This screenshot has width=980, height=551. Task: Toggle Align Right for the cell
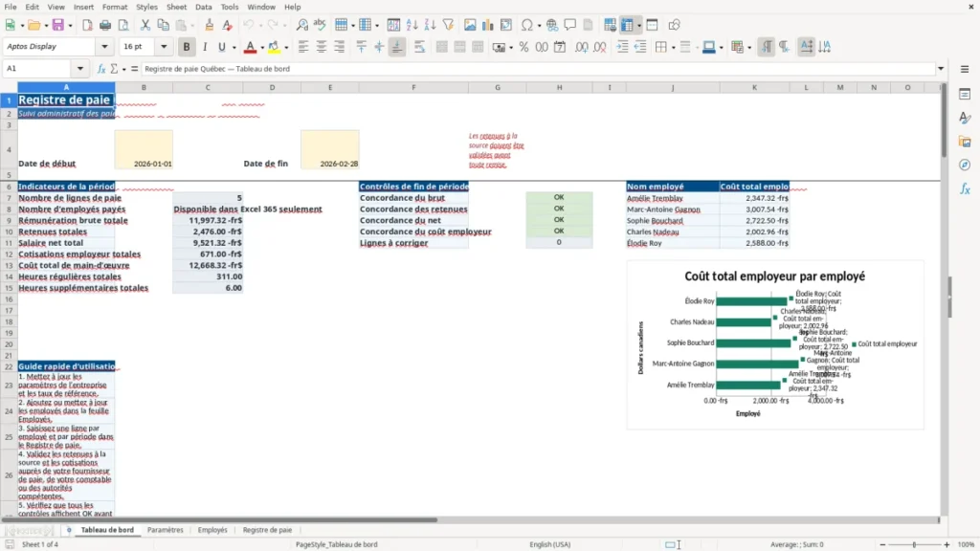340,47
